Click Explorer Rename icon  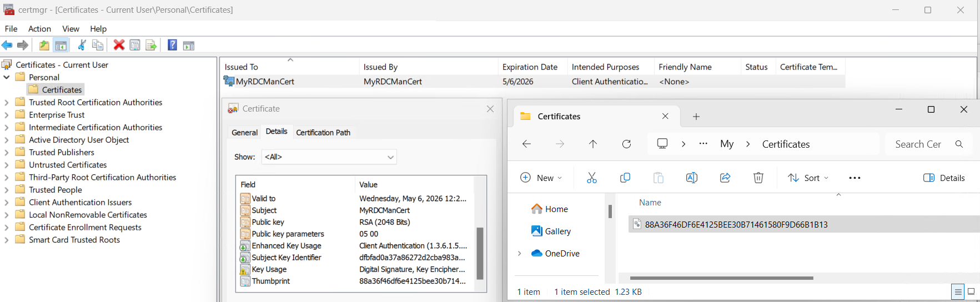point(692,178)
